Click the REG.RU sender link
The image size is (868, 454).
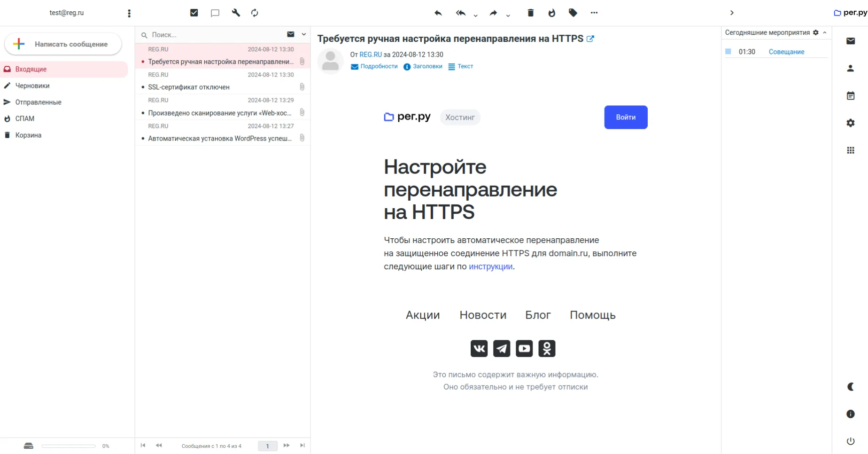371,55
